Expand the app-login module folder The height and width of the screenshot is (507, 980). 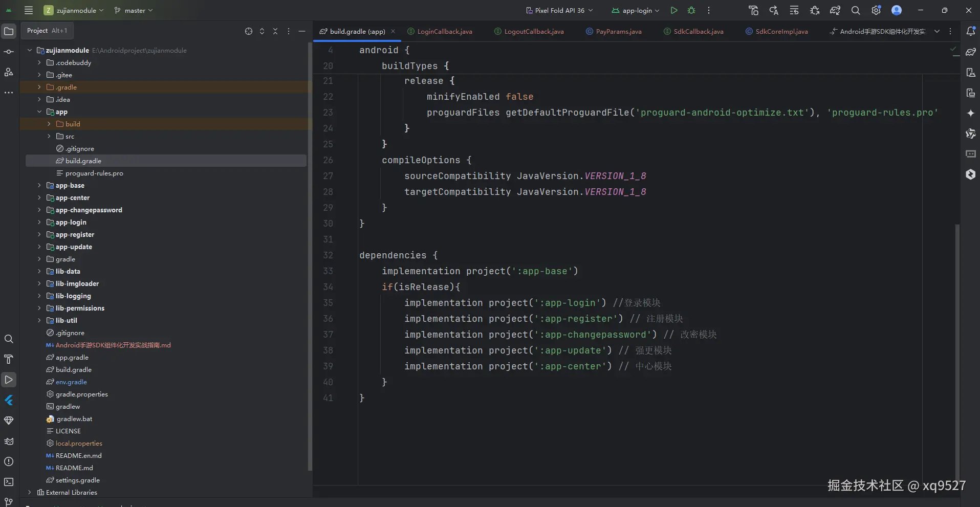tap(39, 223)
